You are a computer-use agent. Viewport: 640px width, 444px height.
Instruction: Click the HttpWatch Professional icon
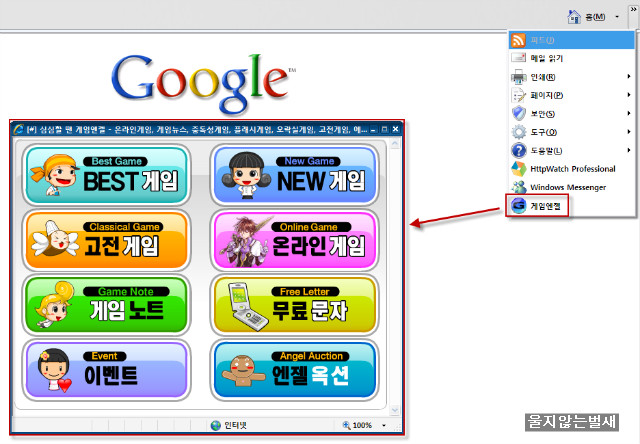point(519,169)
